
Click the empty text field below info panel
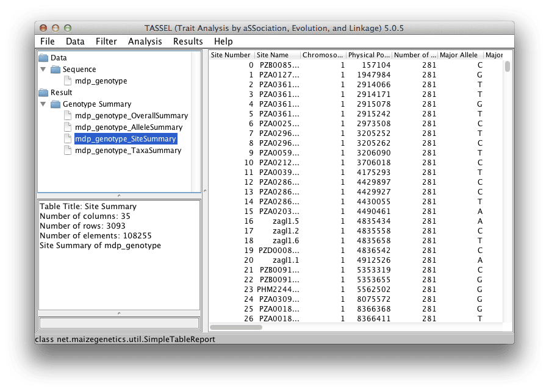point(119,323)
